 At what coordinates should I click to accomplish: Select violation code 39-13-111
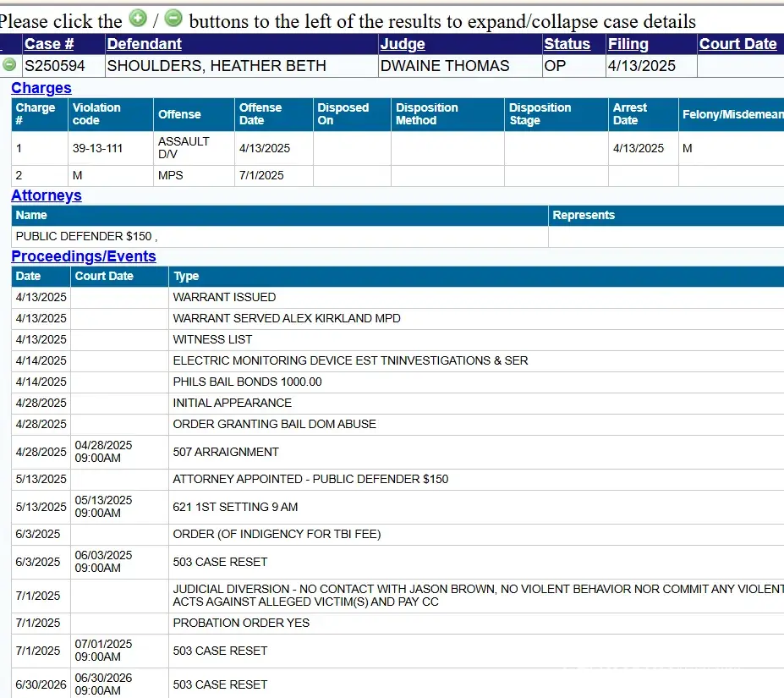97,148
